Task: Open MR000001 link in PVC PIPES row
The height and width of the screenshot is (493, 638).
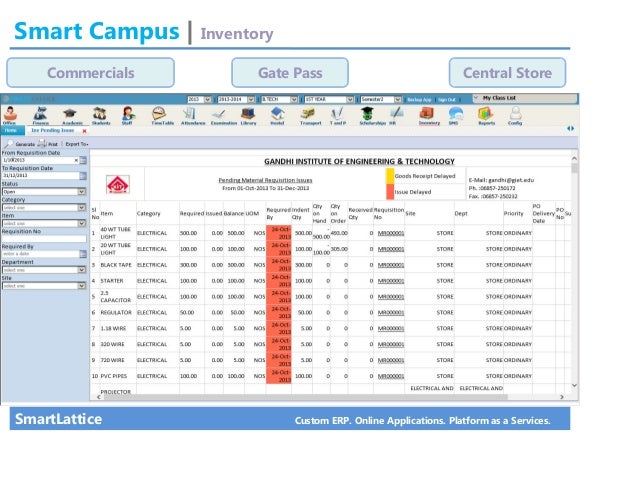Action: [391, 376]
